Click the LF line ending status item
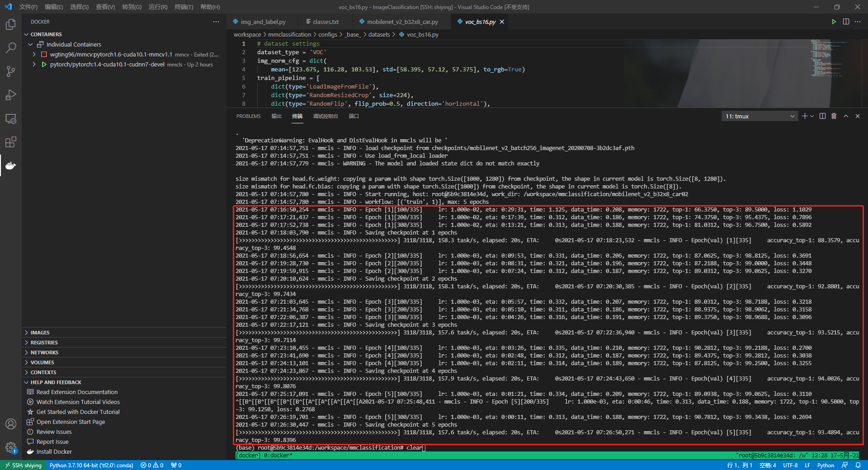This screenshot has width=868, height=470. point(807,465)
